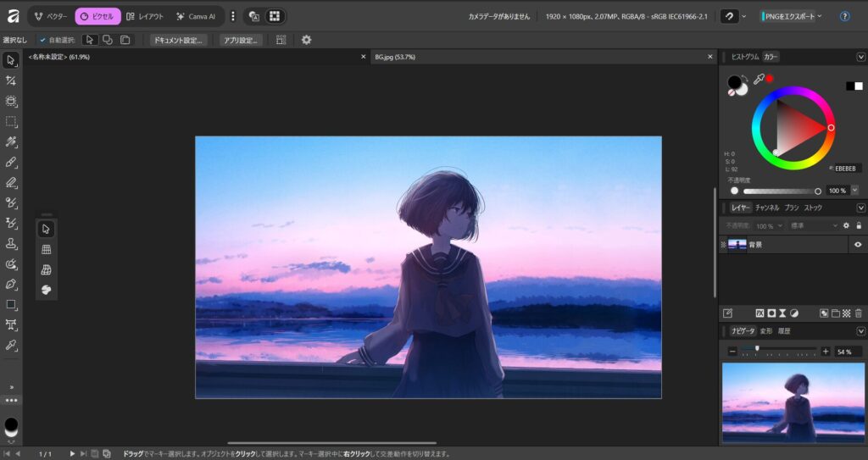The height and width of the screenshot is (460, 868).
Task: Toggle the layer lock icon
Action: pos(858,226)
